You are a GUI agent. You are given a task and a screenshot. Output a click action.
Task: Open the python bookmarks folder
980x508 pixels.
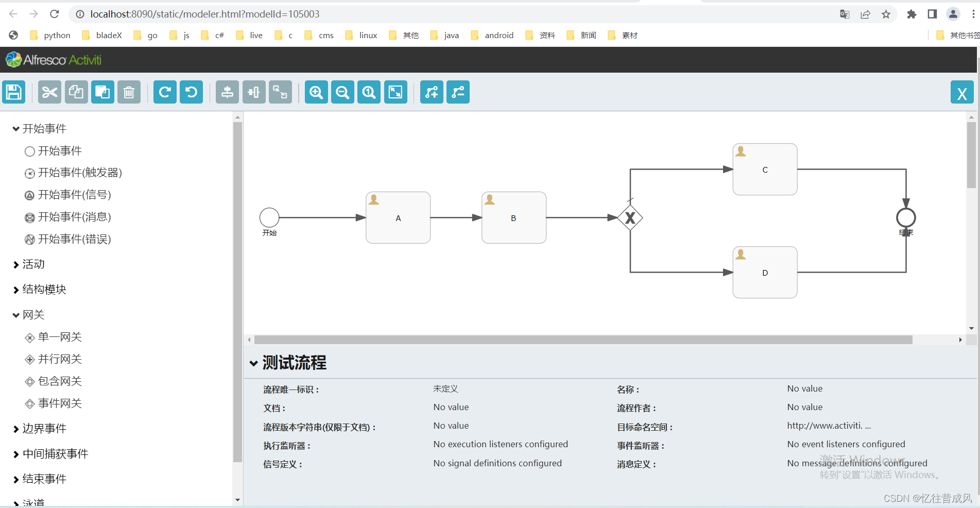(x=50, y=35)
